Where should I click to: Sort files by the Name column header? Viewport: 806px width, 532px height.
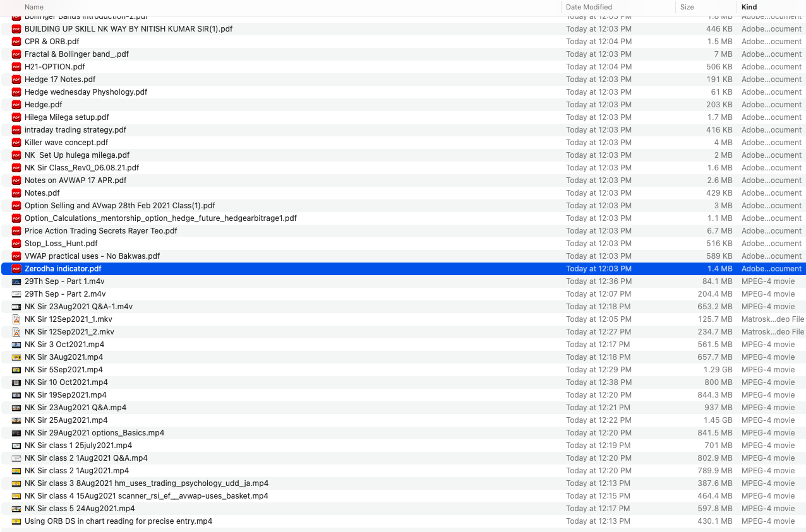(34, 7)
